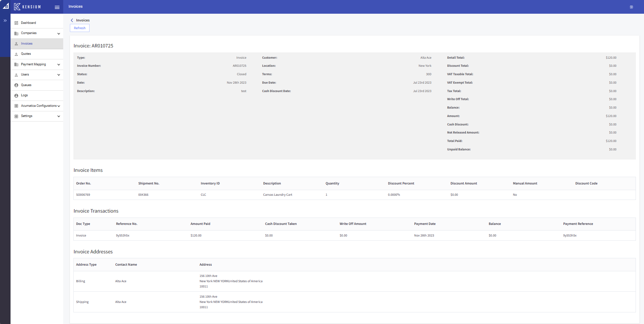Open the Dashboard via its grid icon
The image size is (644, 324).
point(16,22)
